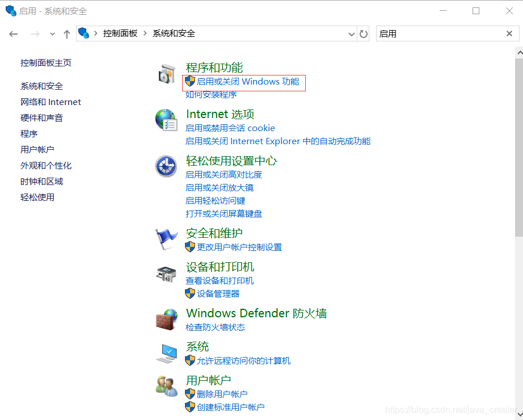Screen dimensions: 523x420
Task: Select 系统和安全 in the address breadcrumb
Action: pyautogui.click(x=174, y=33)
